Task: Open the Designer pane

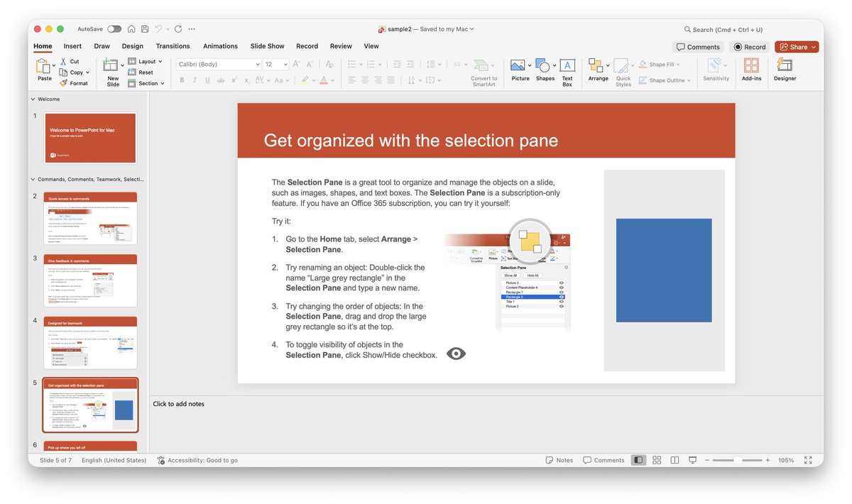Action: (x=785, y=70)
